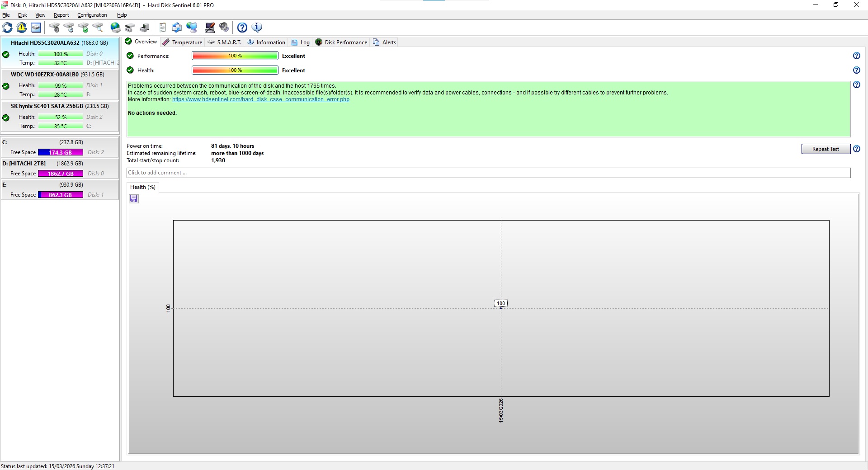Click the hard disk with clock self-test icon
The height and width of the screenshot is (470, 868).
tap(69, 28)
